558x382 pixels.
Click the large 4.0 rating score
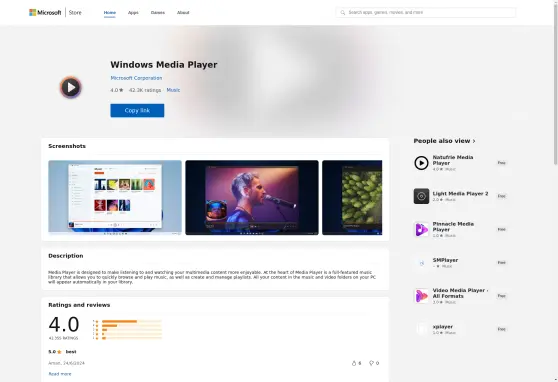tap(64, 325)
